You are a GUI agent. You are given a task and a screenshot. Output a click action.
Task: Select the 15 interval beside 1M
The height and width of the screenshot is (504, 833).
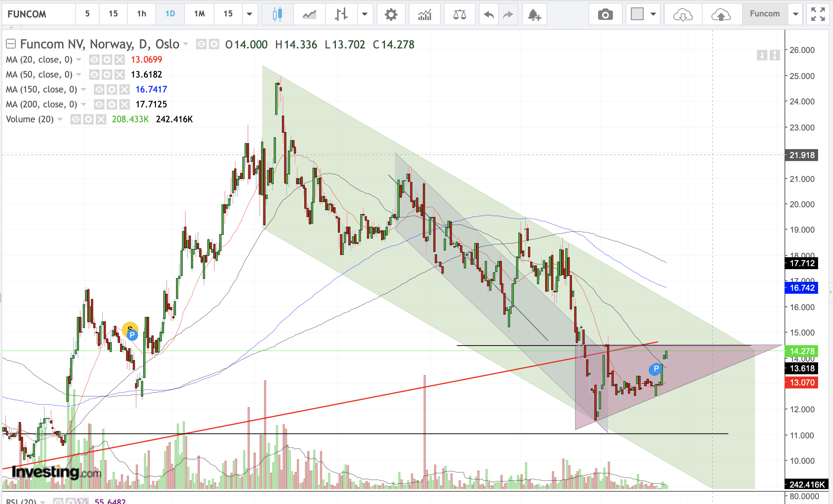(x=228, y=15)
